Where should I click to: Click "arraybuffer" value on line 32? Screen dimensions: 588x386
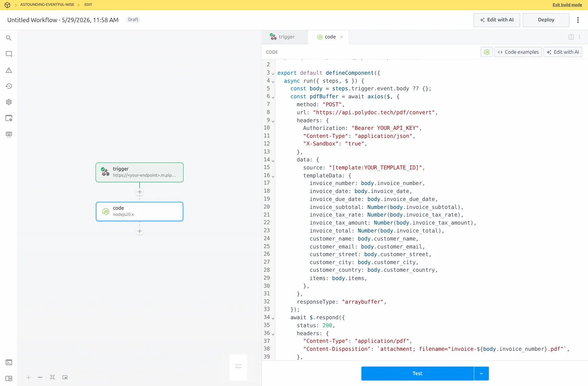click(363, 302)
